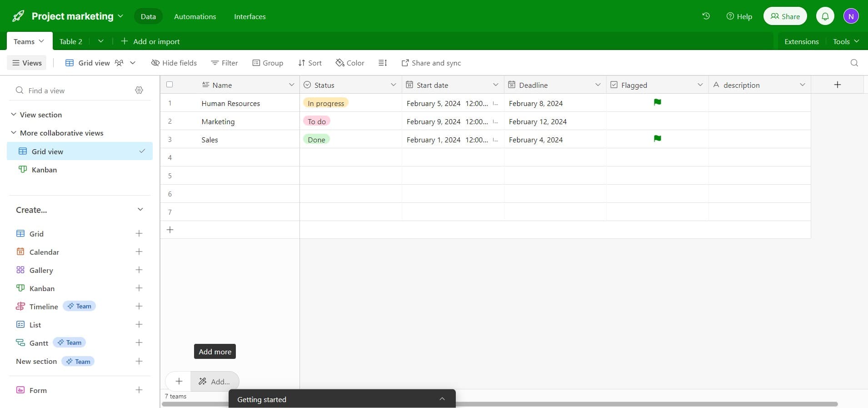Select all rows header checkbox
The image size is (868, 408).
pos(170,85)
